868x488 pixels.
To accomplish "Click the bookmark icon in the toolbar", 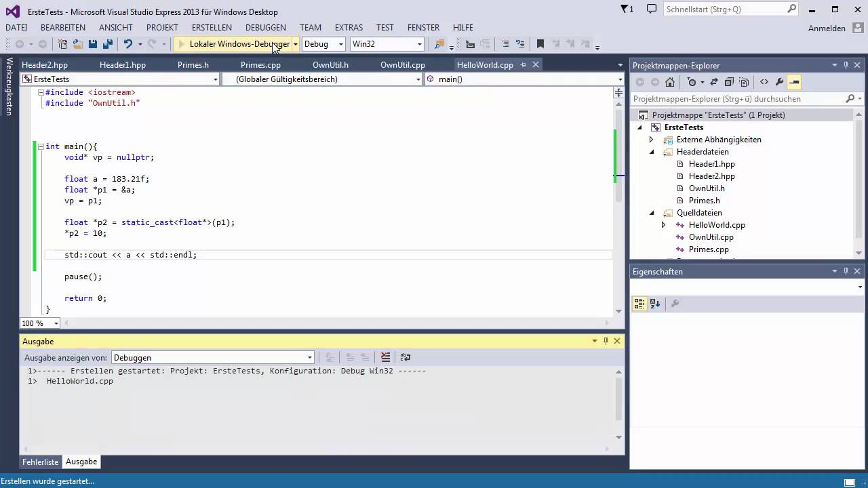I will [540, 44].
